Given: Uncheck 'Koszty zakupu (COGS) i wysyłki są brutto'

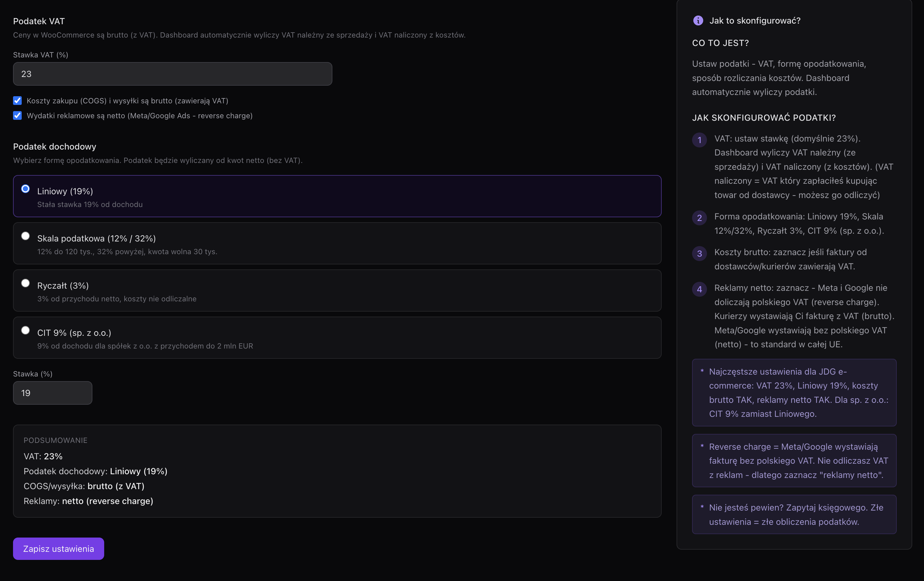Looking at the screenshot, I should coord(17,101).
